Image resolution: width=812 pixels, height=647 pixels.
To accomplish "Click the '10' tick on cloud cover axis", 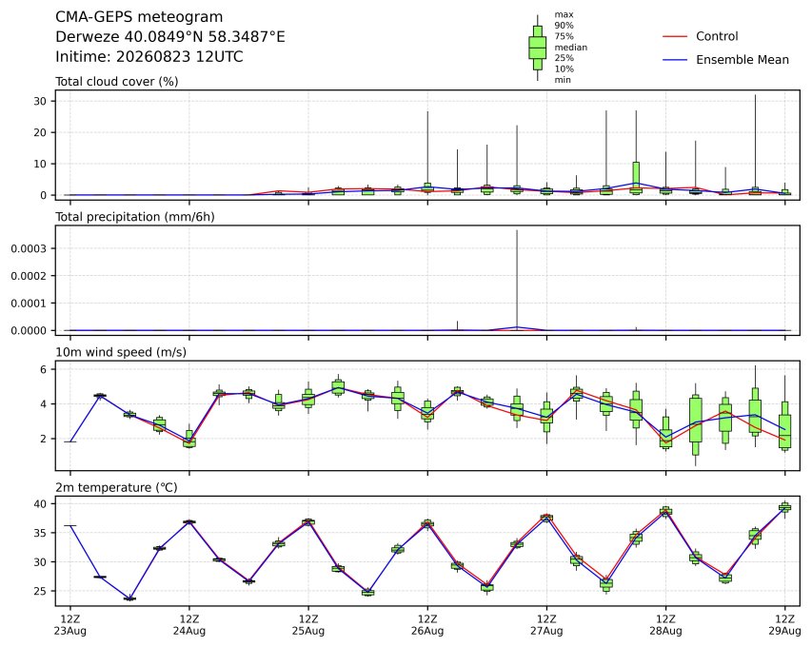I will click(x=40, y=164).
